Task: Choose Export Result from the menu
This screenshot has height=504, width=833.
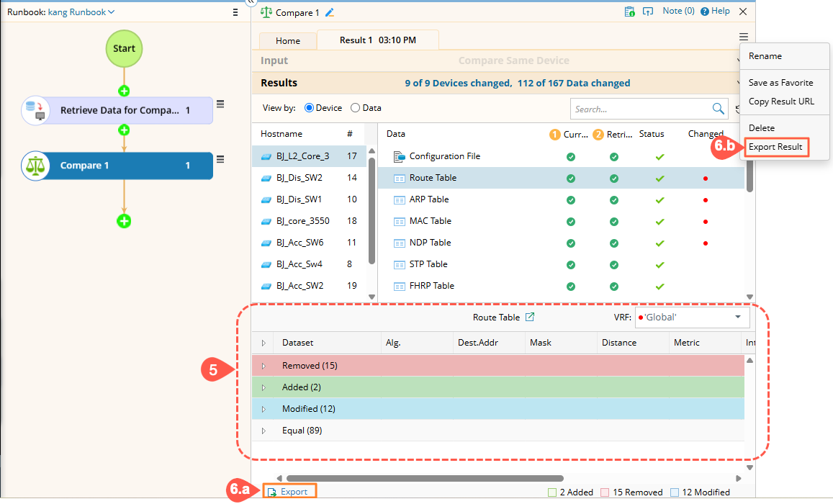Action: coord(775,147)
